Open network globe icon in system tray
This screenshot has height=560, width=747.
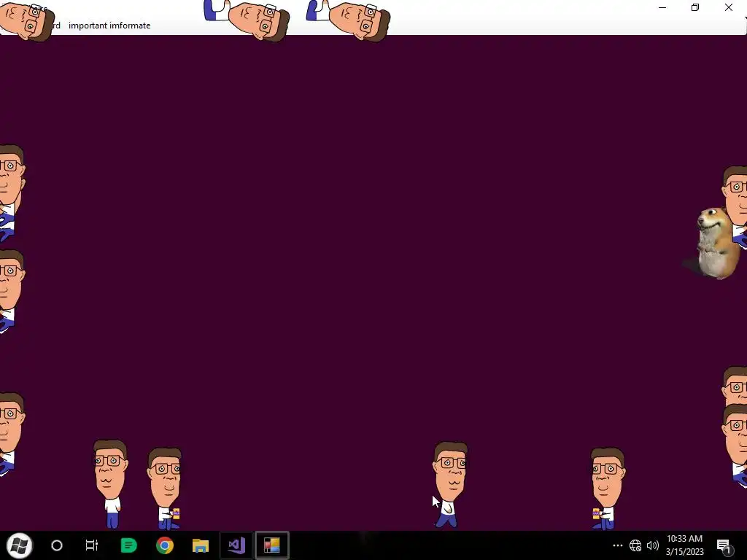[635, 545]
